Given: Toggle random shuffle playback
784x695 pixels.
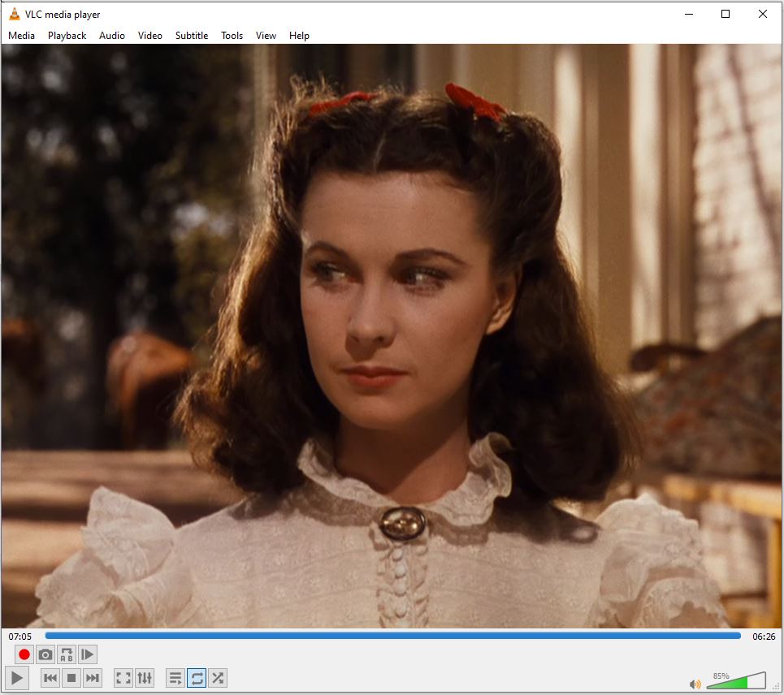Looking at the screenshot, I should [218, 678].
